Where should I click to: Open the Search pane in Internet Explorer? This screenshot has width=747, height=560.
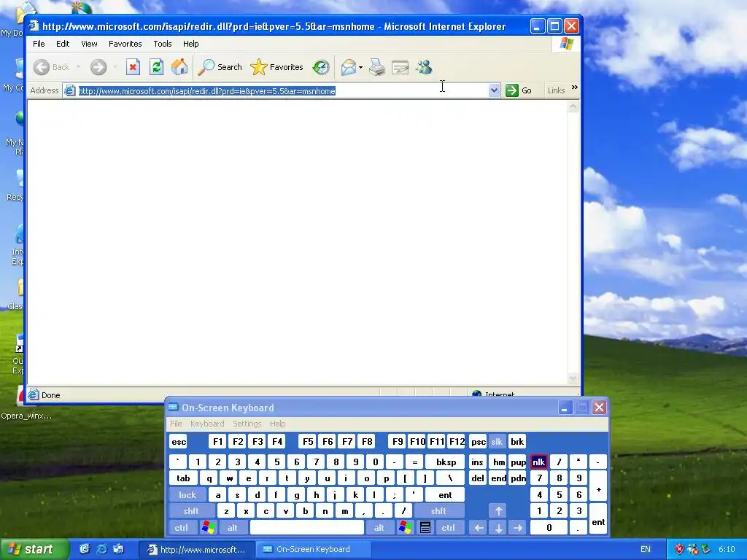pos(220,67)
